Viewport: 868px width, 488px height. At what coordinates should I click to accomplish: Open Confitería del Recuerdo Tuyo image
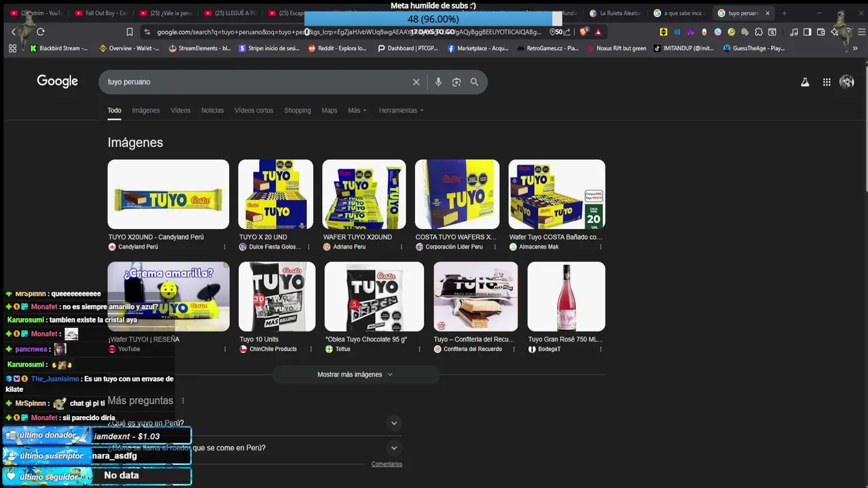tap(475, 296)
